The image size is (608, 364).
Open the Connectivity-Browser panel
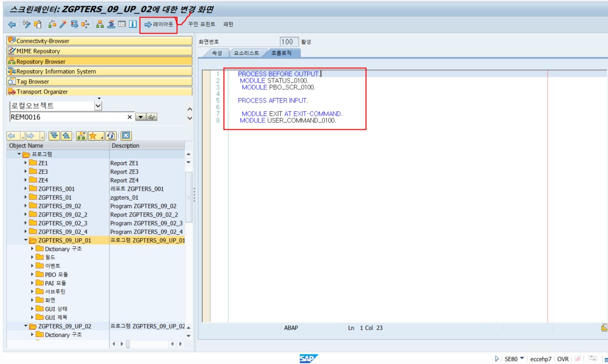pyautogui.click(x=99, y=41)
